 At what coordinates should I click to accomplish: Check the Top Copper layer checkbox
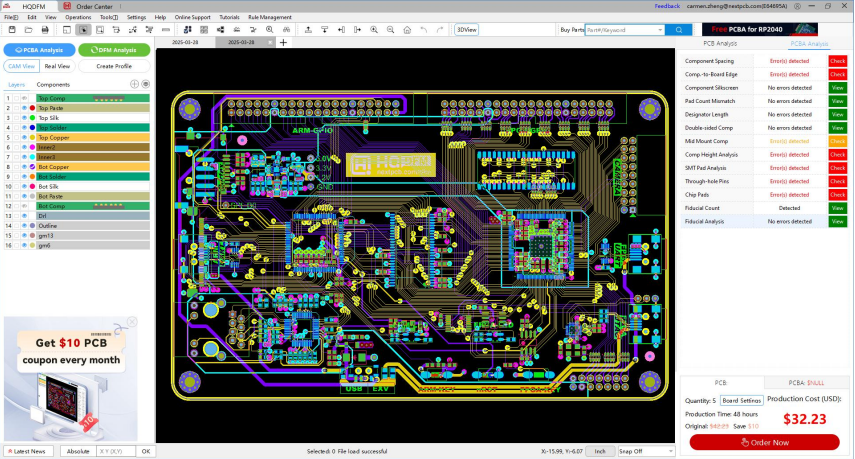[16, 137]
